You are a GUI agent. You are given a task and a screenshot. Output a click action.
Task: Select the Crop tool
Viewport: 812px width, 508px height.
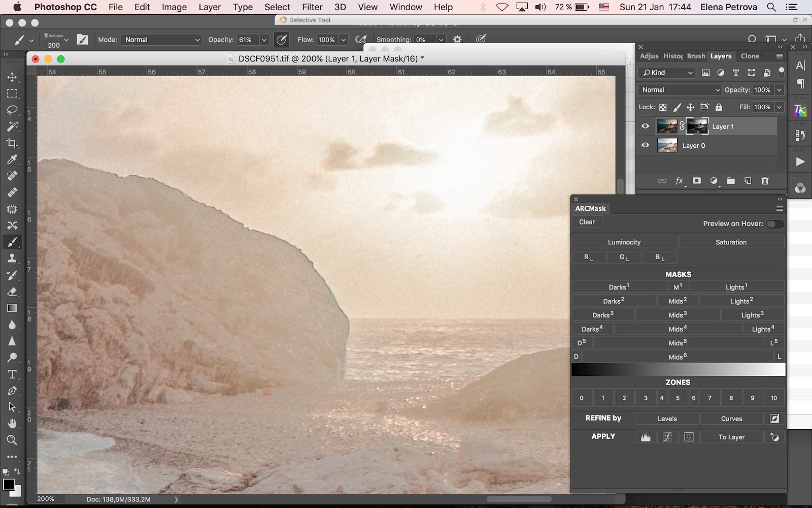(12, 143)
